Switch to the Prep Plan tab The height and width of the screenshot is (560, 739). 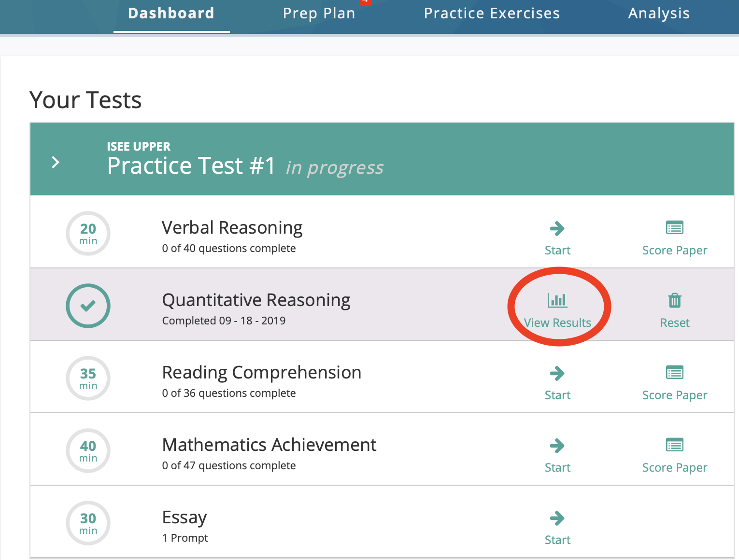[x=319, y=14]
